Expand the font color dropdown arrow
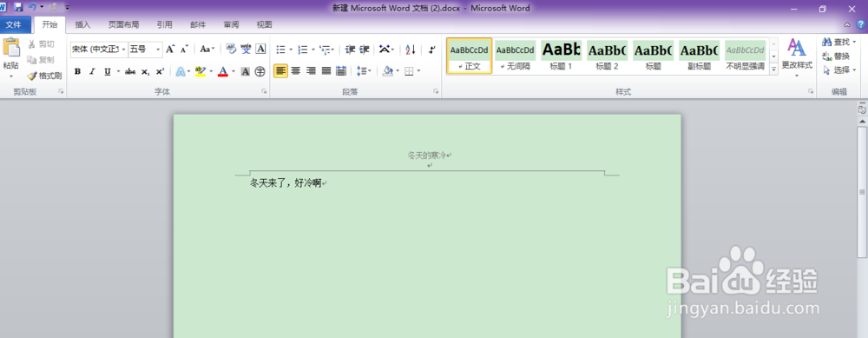This screenshot has height=338, width=868. click(x=233, y=71)
